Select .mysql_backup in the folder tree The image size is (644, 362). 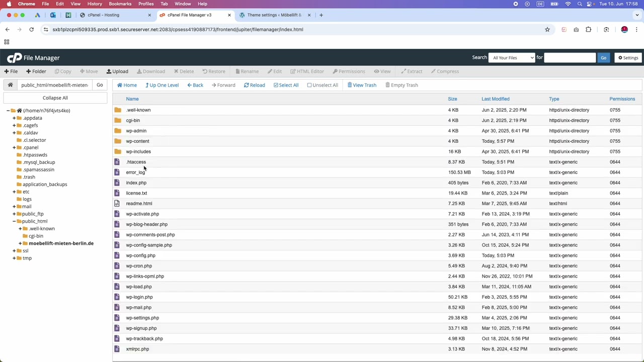tap(39, 162)
